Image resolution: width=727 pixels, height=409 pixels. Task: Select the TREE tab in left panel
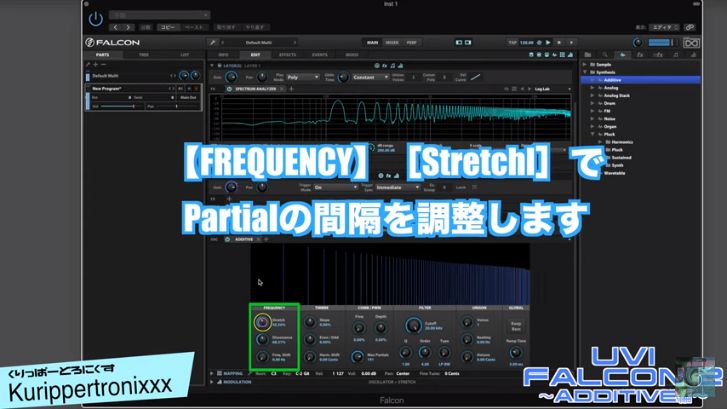point(144,55)
